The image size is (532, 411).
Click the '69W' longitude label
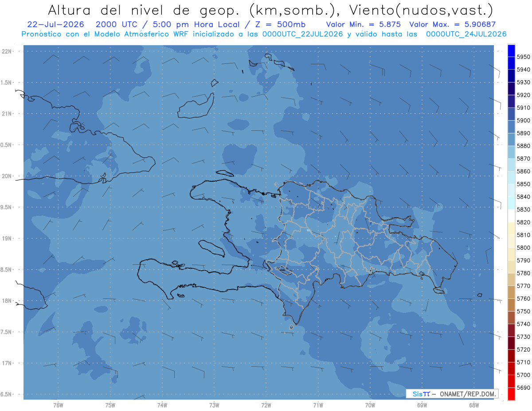[x=422, y=405]
